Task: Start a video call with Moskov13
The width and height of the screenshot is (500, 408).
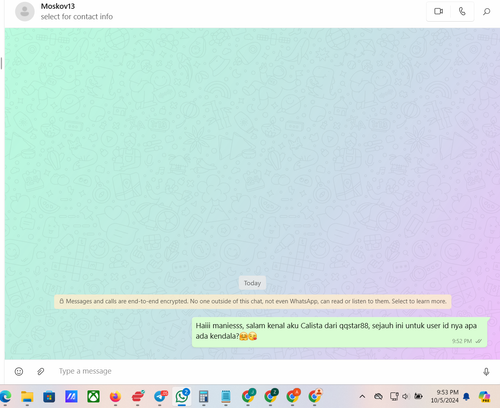Action: coord(438,12)
